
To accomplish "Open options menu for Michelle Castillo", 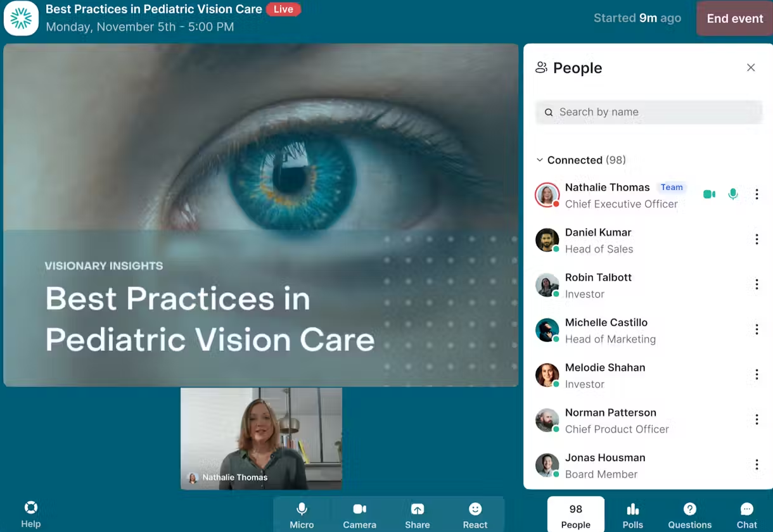I will point(757,329).
